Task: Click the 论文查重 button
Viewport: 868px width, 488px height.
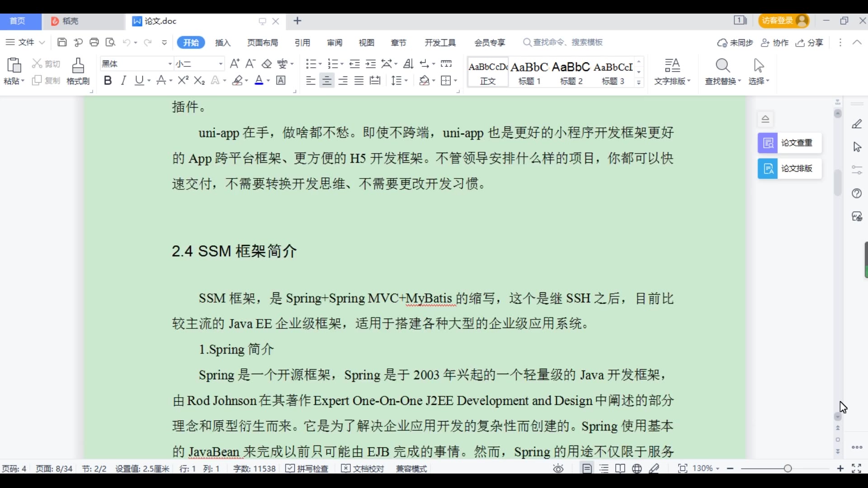Action: [789, 143]
